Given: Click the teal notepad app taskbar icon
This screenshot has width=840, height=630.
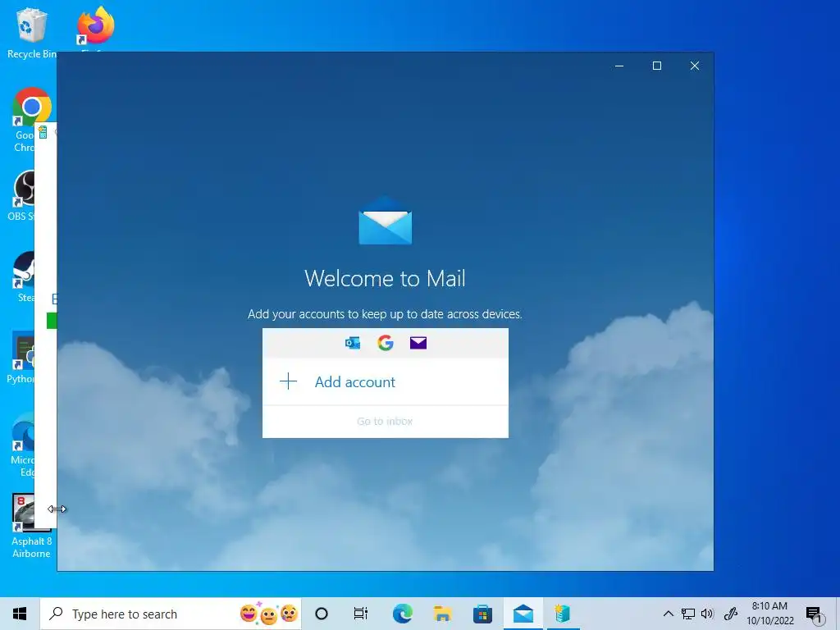Looking at the screenshot, I should click(563, 614).
